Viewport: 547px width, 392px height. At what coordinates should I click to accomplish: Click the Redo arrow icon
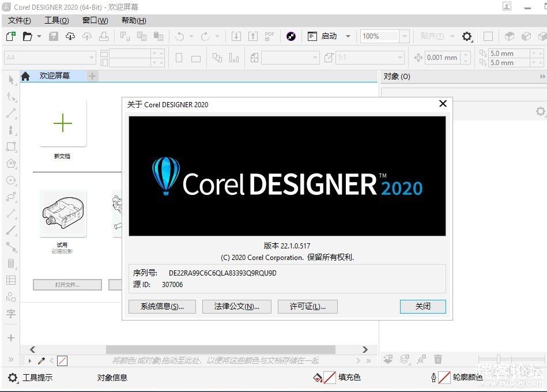click(x=205, y=36)
